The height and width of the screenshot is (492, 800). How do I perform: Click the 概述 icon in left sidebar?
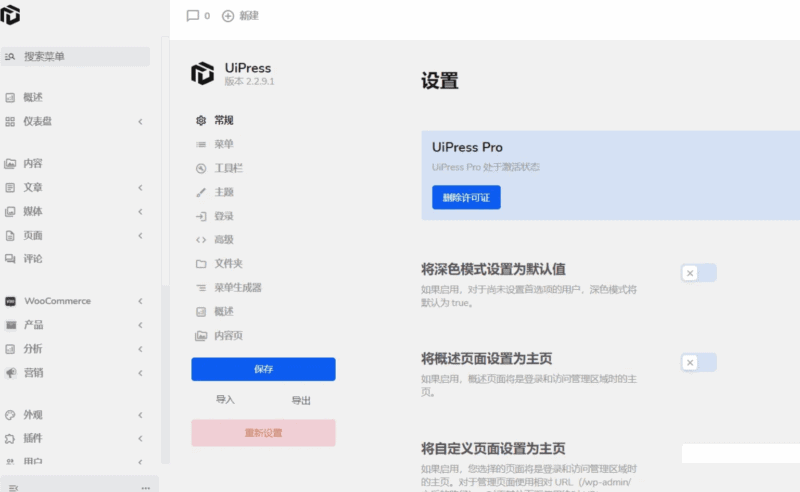(10, 97)
